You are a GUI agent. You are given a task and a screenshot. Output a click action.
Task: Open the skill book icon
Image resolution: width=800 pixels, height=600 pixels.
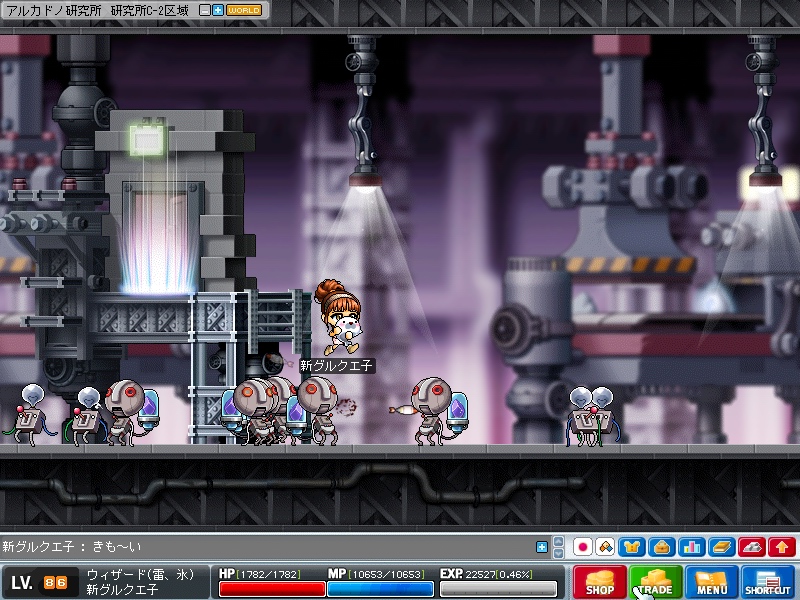coord(722,547)
